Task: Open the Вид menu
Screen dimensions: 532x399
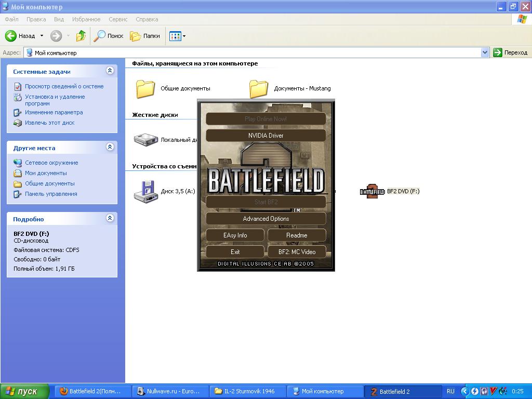Action: pyautogui.click(x=59, y=19)
